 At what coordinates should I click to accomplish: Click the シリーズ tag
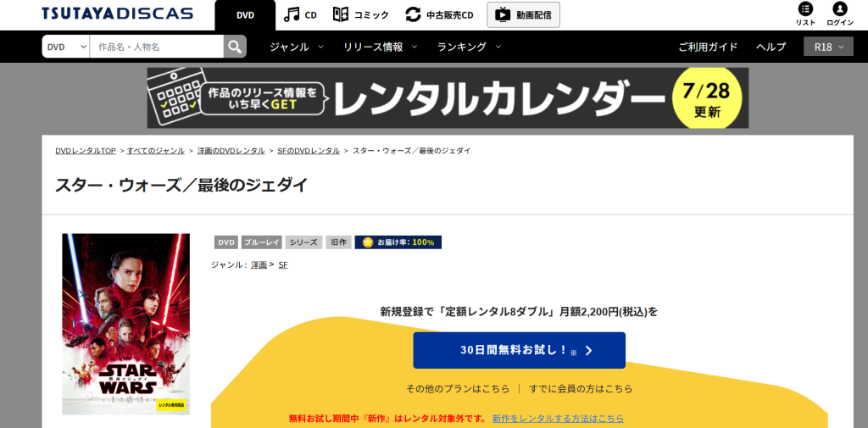(x=304, y=242)
